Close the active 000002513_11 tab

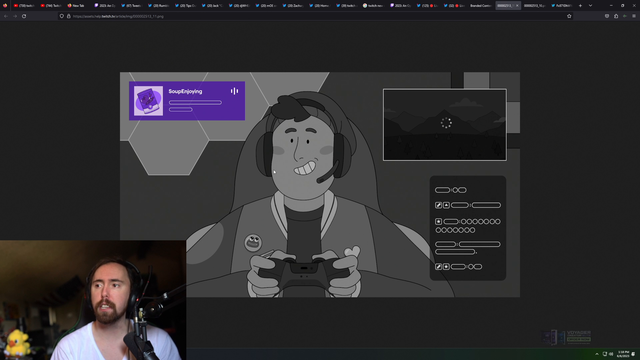click(517, 6)
